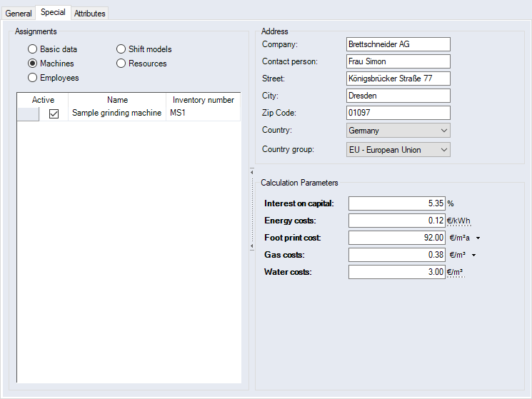Open Gas costs unit dropdown arrow
Viewport: 532px width, 399px height.
pos(473,255)
